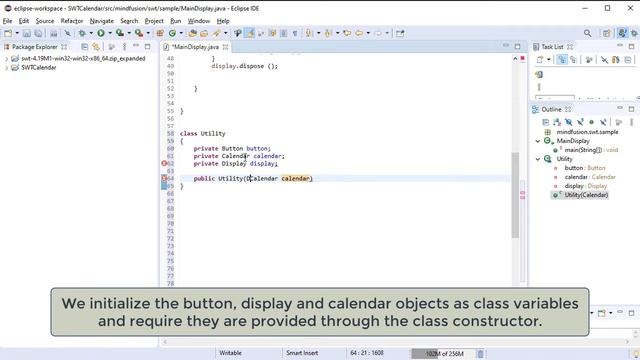Toggle Scheduled view in Task List
The height and width of the screenshot is (360, 640).
[x=574, y=60]
